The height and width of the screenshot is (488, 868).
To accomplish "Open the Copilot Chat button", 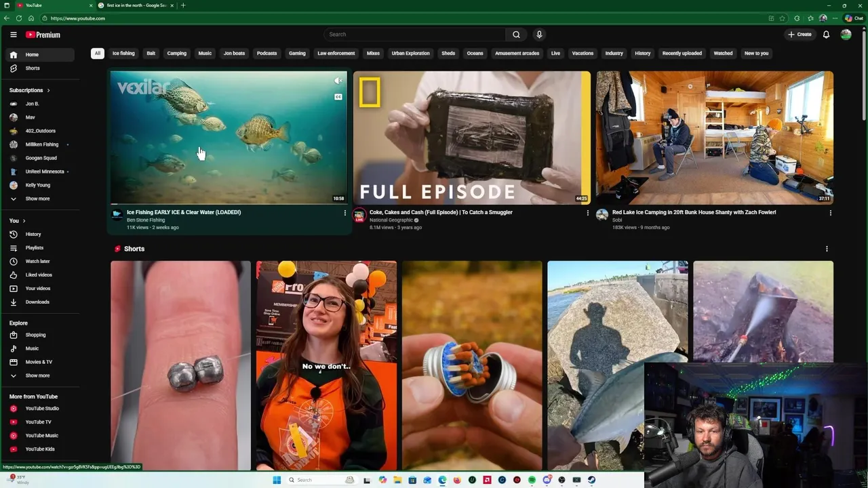I will coord(854,18).
